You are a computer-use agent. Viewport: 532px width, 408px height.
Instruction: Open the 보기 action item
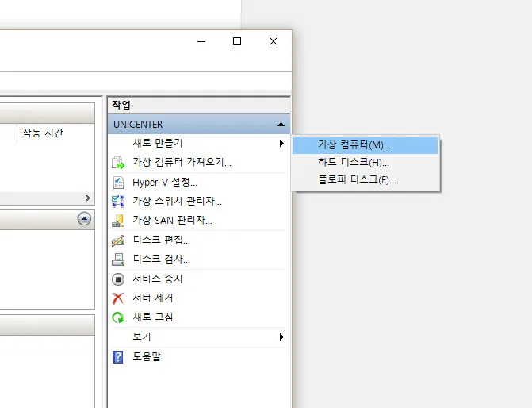pos(199,337)
